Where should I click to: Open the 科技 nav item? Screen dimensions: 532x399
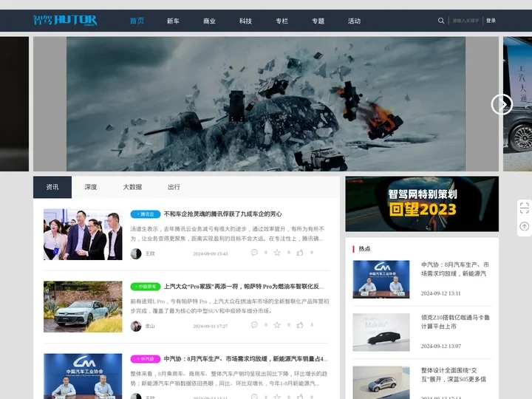245,21
